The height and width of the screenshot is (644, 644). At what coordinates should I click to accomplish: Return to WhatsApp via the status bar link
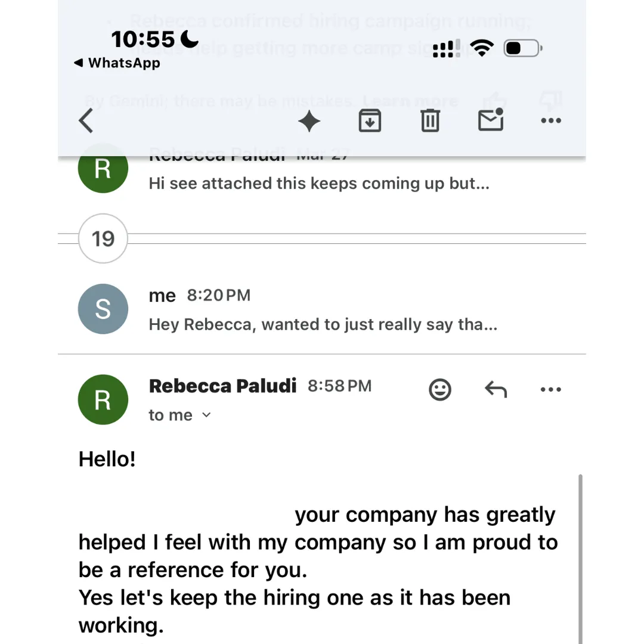point(117,63)
